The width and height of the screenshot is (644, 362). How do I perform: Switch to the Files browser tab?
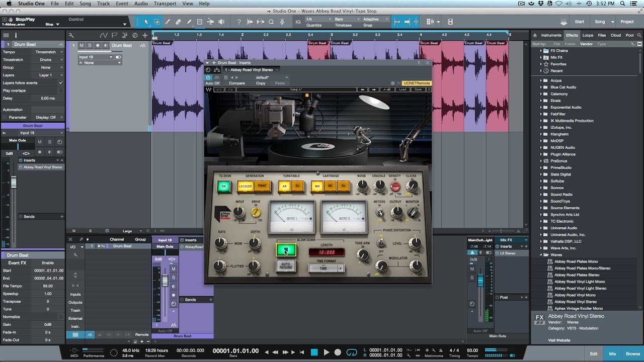[602, 35]
